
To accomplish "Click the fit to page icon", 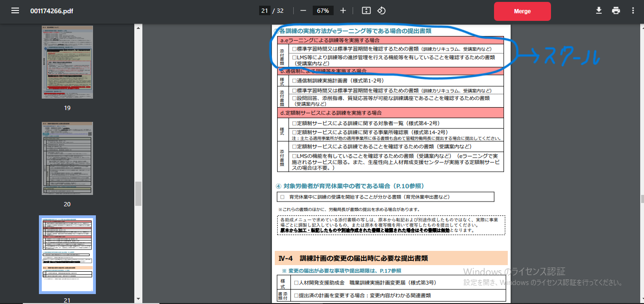I will point(366,10).
